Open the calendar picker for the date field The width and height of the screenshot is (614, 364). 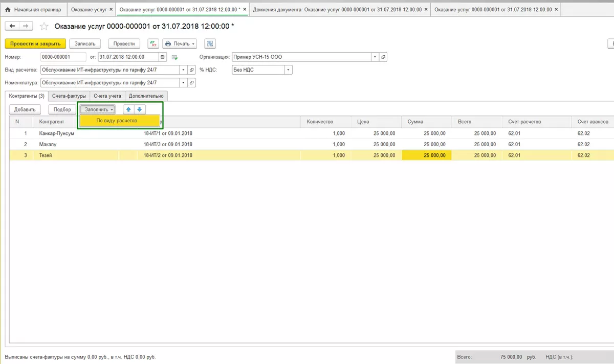coord(163,57)
